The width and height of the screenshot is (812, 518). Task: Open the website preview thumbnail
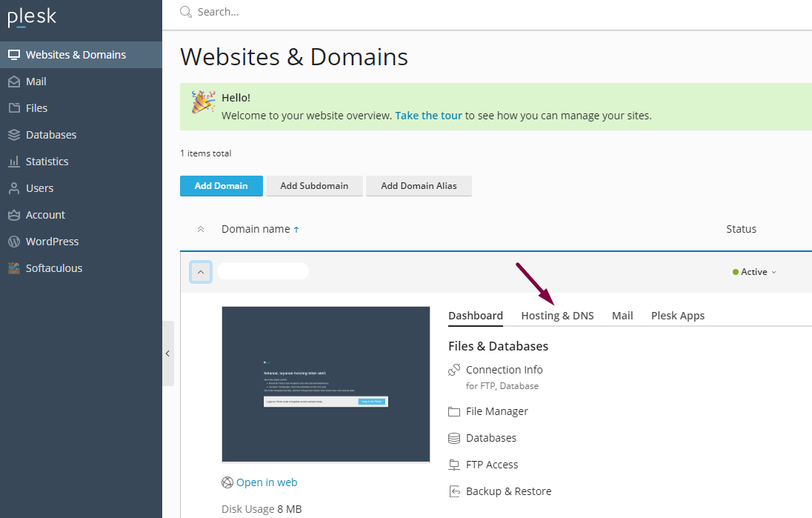point(326,384)
